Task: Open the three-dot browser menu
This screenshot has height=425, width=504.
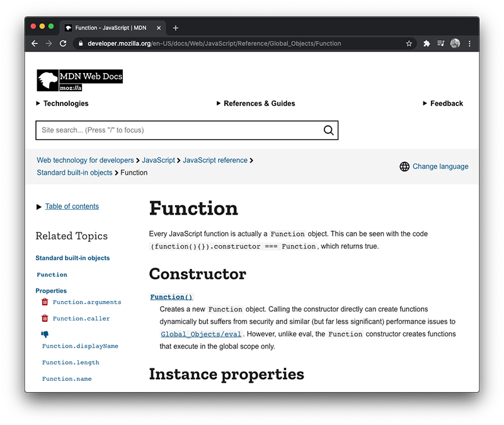Action: click(x=469, y=43)
